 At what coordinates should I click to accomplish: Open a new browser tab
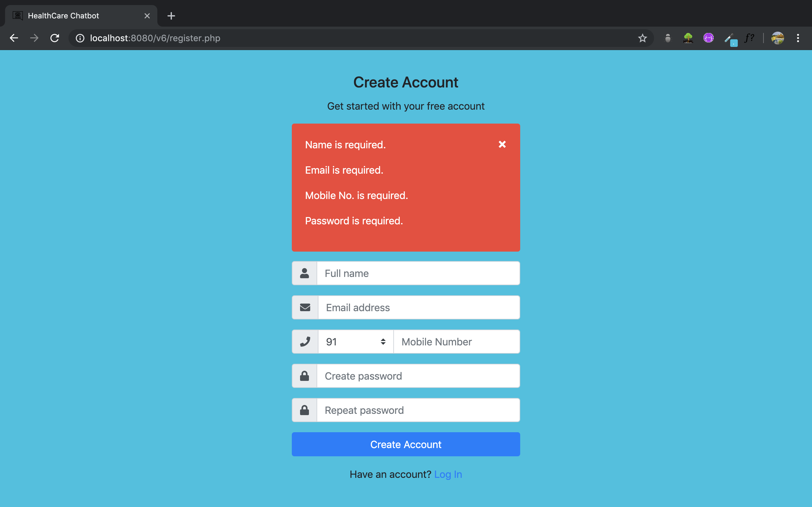point(171,16)
